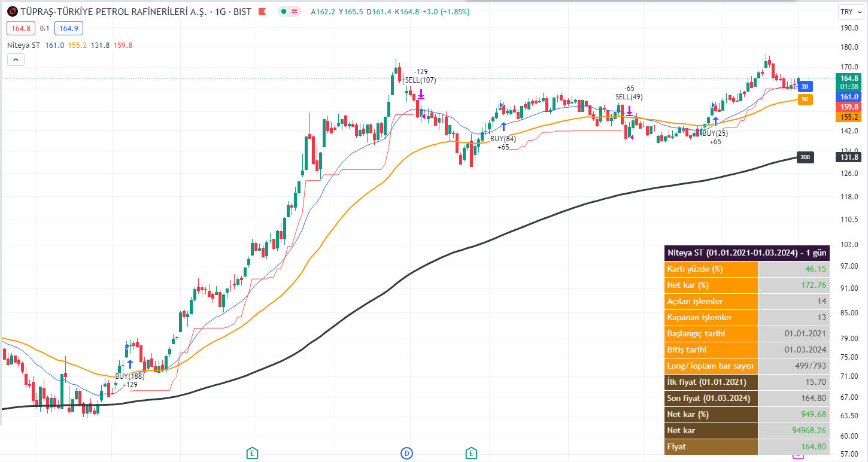Click the blue arrow under BUY(188)

pos(130,363)
